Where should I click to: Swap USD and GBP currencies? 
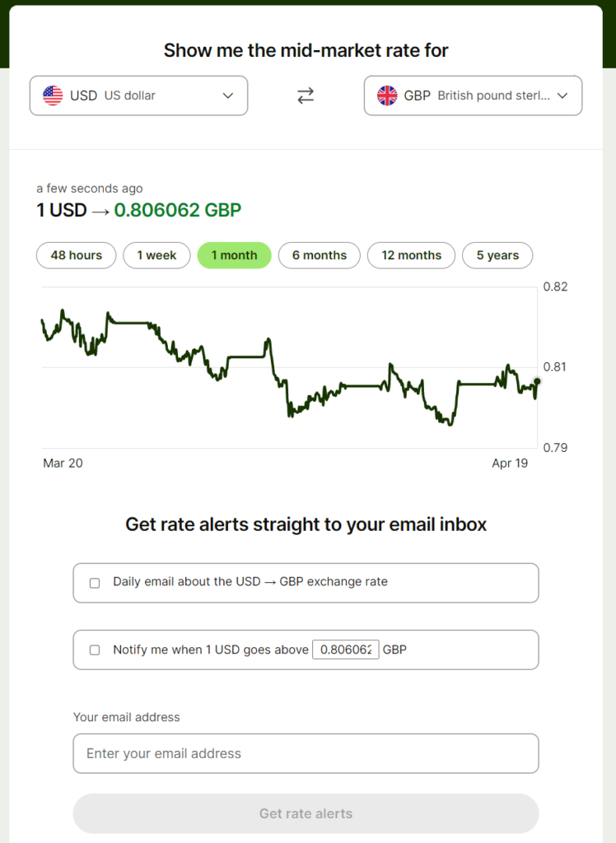[306, 95]
